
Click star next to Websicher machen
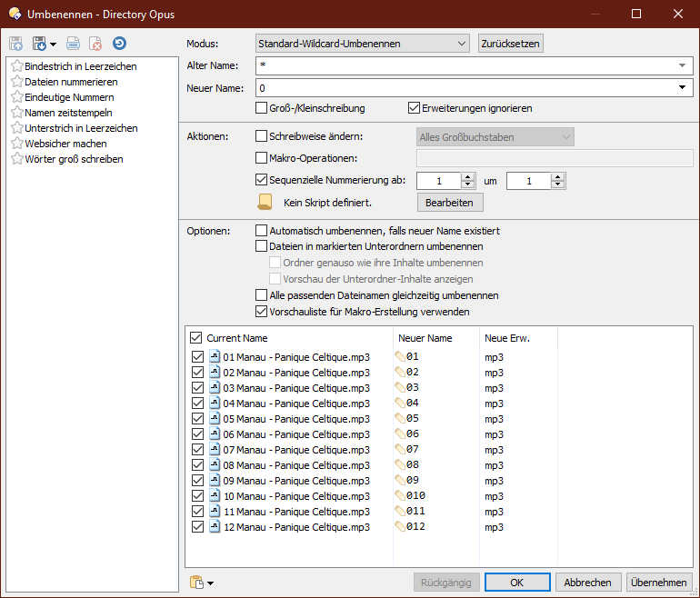tap(17, 144)
